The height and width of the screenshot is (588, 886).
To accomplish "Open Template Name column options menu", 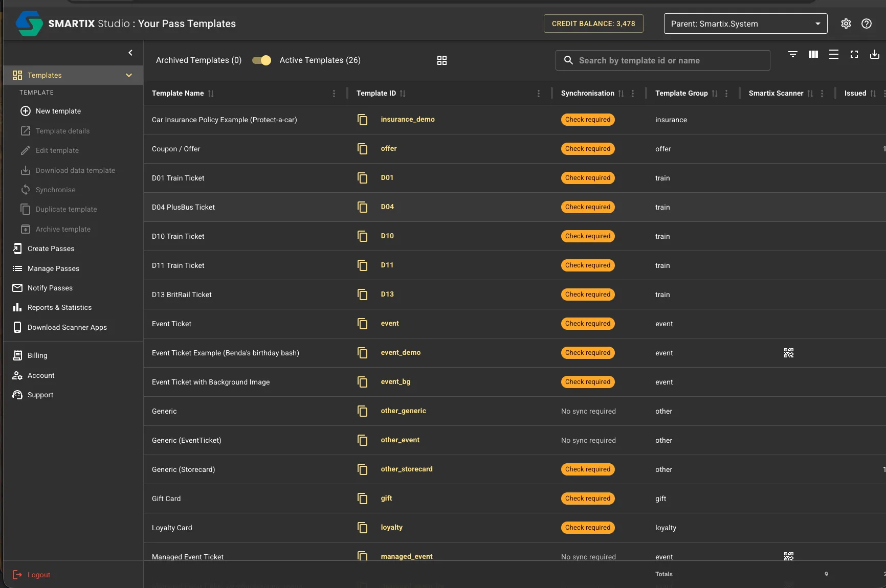I will 334,93.
